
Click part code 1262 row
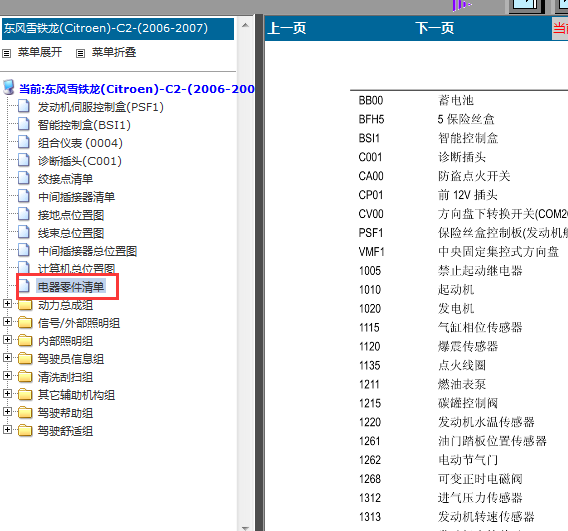coord(370,460)
